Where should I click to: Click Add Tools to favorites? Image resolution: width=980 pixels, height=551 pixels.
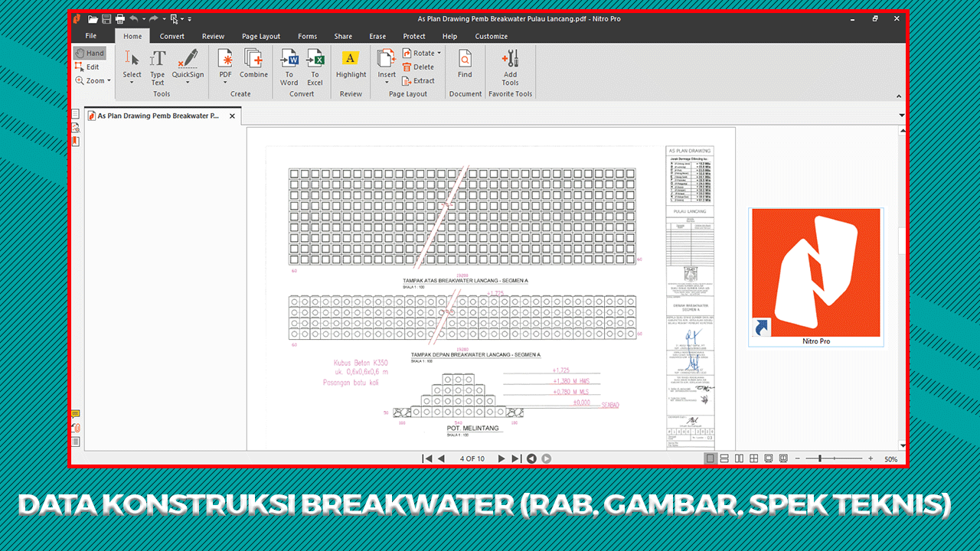tap(510, 67)
